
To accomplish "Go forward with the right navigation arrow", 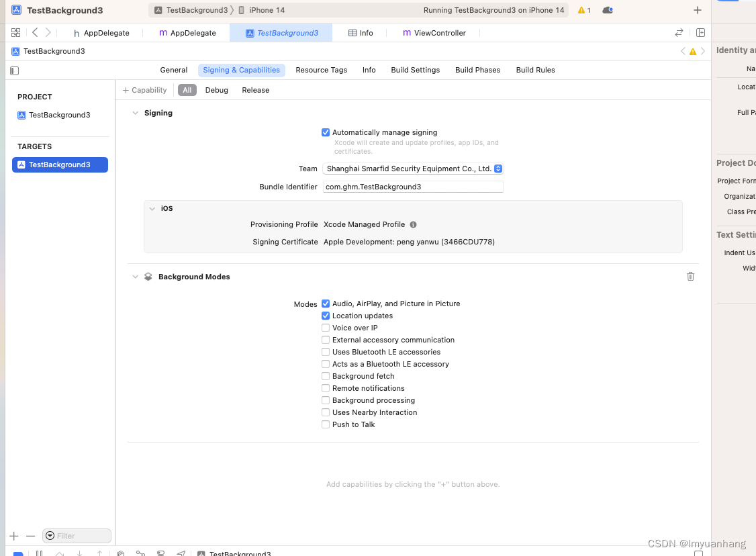I will point(48,32).
